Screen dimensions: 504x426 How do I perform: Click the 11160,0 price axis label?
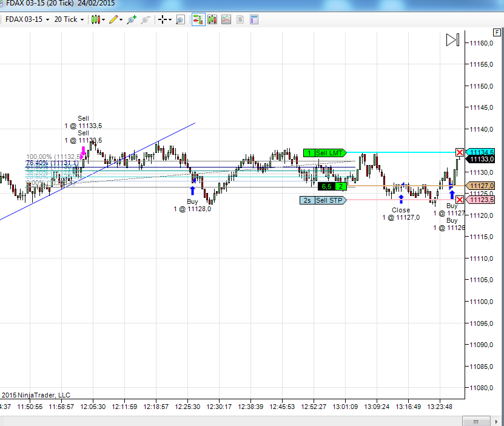[x=481, y=43]
